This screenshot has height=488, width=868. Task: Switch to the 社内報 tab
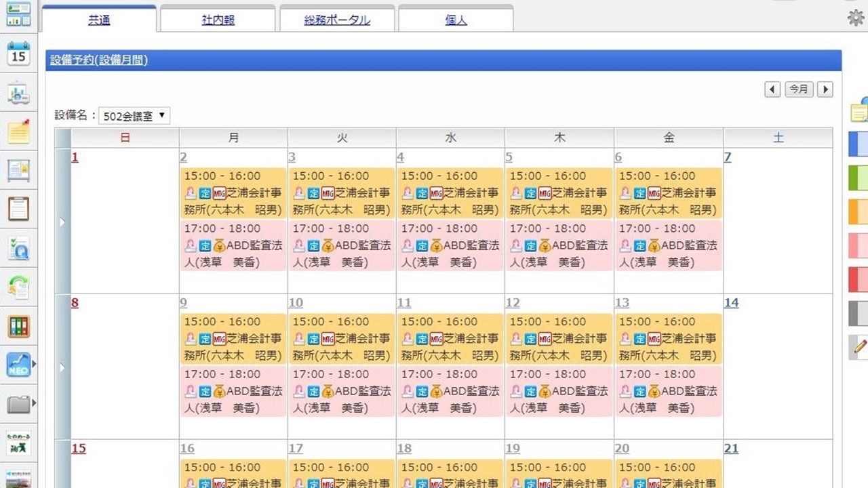pos(218,20)
